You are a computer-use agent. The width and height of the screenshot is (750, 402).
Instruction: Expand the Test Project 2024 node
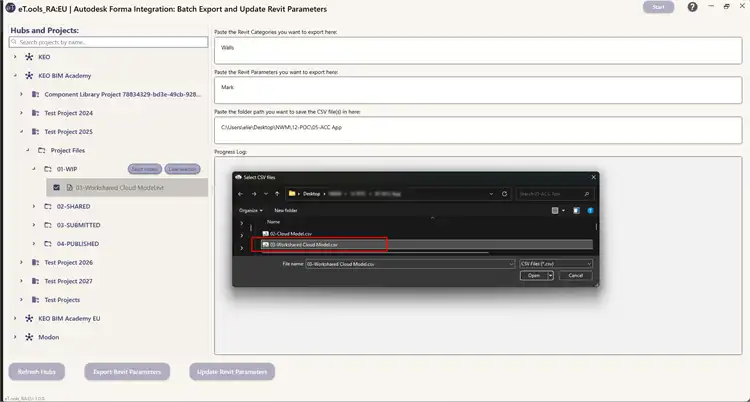coord(21,113)
